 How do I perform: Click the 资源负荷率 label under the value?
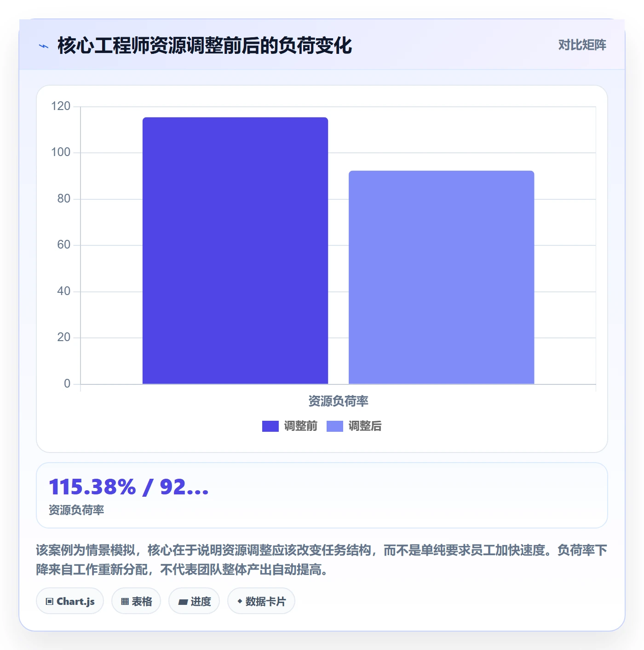pyautogui.click(x=76, y=510)
